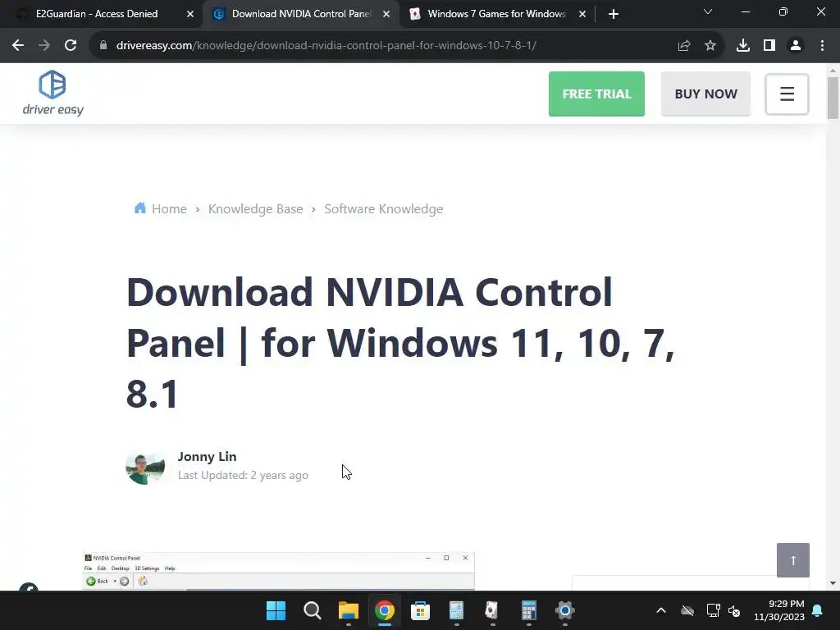This screenshot has width=840, height=630.
Task: Click the NVIDIA Control Panel screenshot image
Action: click(x=278, y=571)
